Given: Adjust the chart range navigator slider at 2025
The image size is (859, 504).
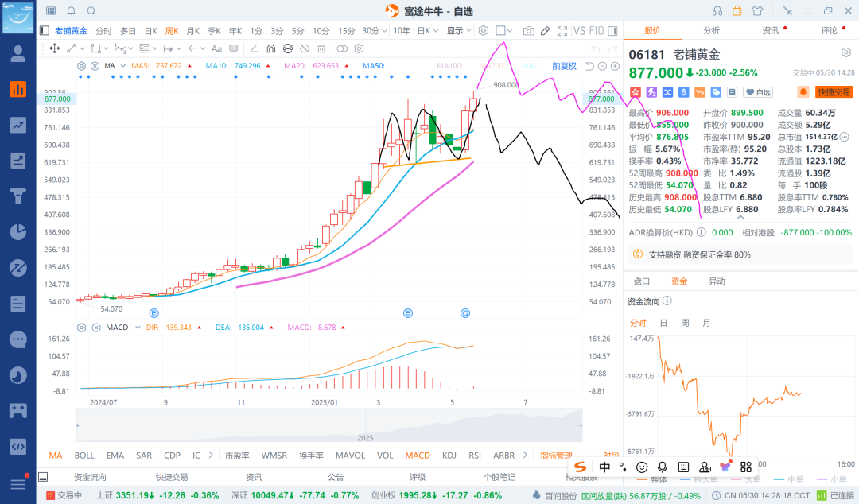Looking at the screenshot, I should (328, 425).
